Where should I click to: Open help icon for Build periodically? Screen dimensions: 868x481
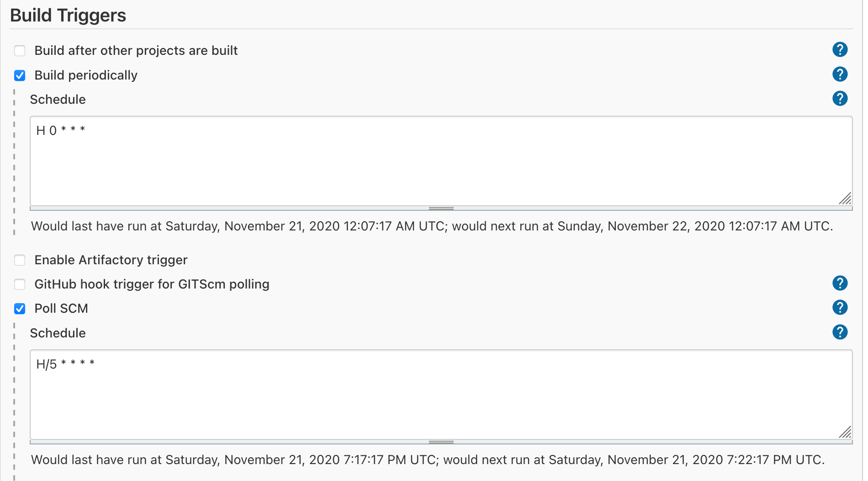tap(840, 74)
